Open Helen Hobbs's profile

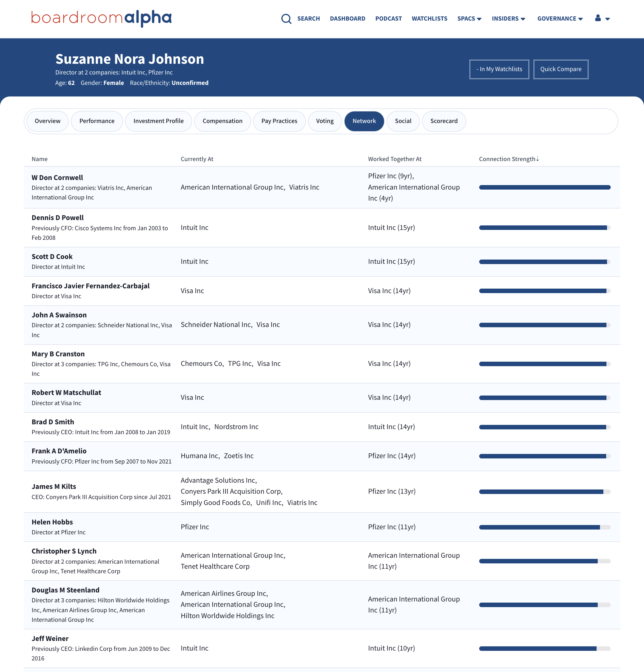tap(52, 522)
